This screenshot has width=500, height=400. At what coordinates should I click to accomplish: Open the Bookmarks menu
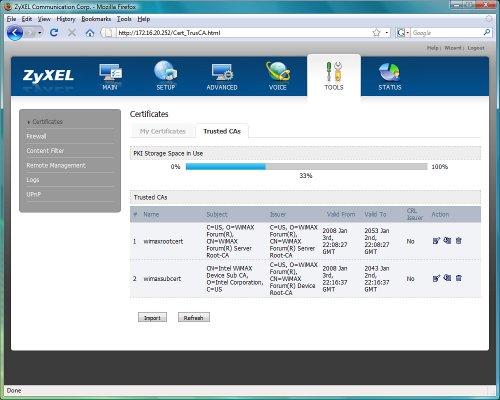coord(96,19)
